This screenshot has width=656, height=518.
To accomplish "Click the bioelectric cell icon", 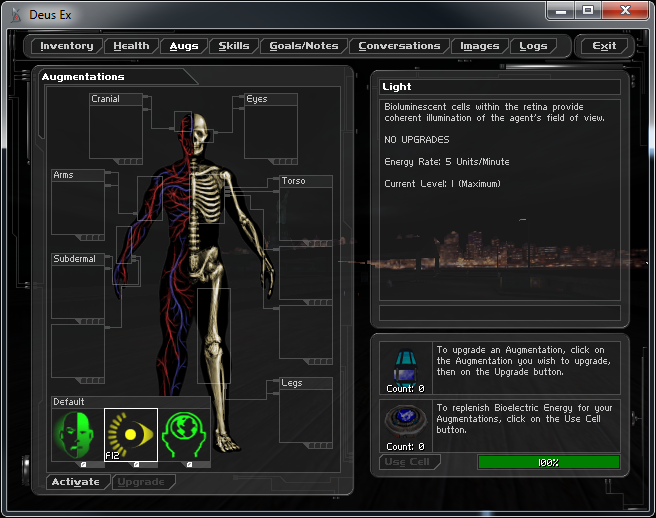I will coord(406,420).
